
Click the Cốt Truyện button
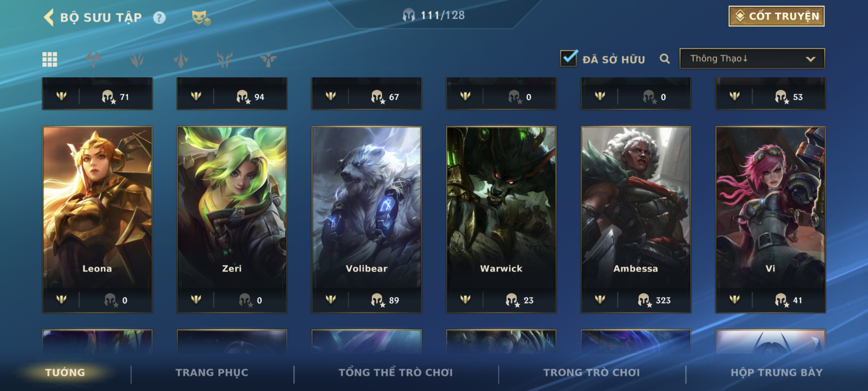click(776, 16)
